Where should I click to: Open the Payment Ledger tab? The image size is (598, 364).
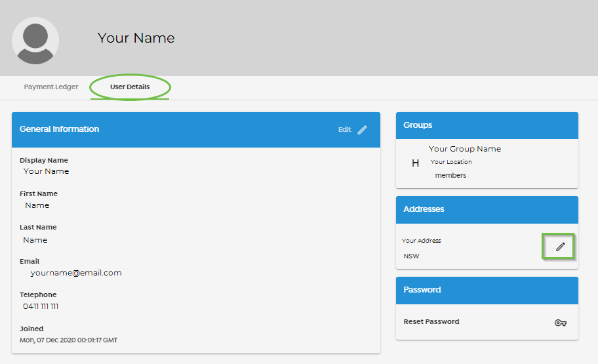(51, 87)
